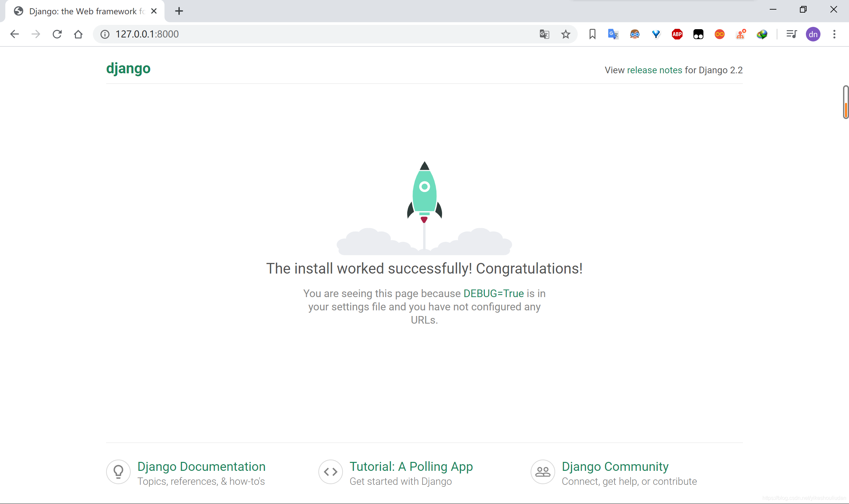Open the Chrome three-dot menu
The height and width of the screenshot is (504, 849).
834,34
